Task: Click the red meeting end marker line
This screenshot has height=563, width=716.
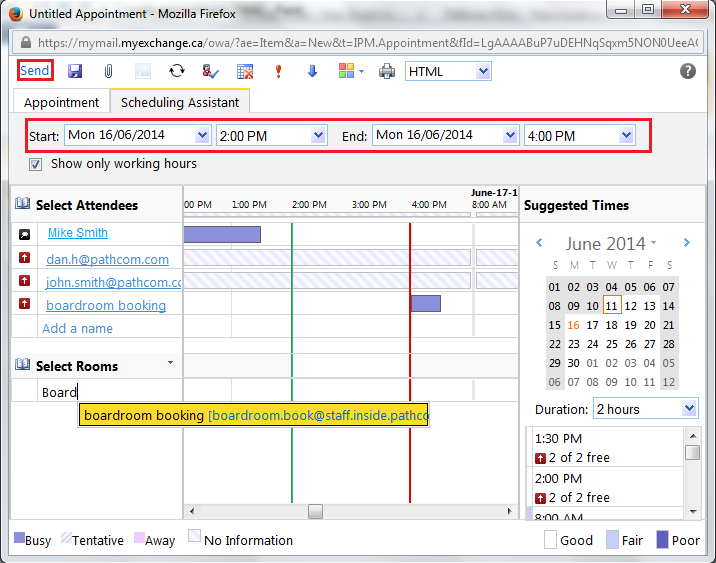Action: (410, 363)
